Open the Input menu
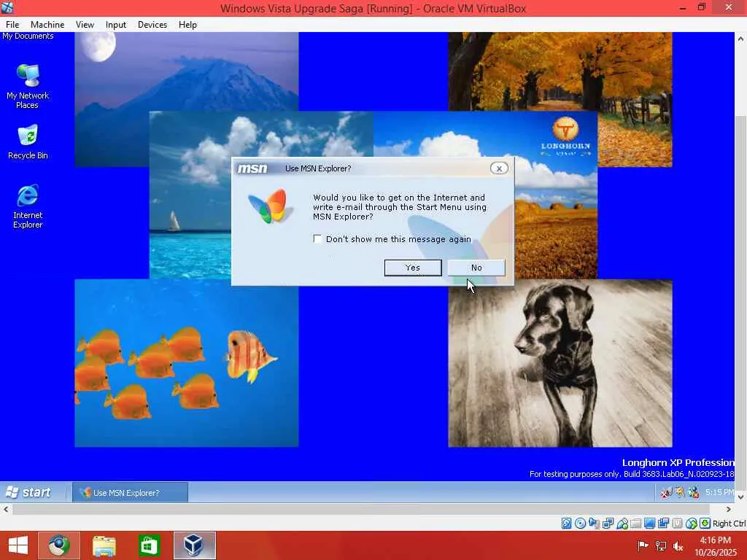This screenshot has width=747, height=560. pos(116,25)
